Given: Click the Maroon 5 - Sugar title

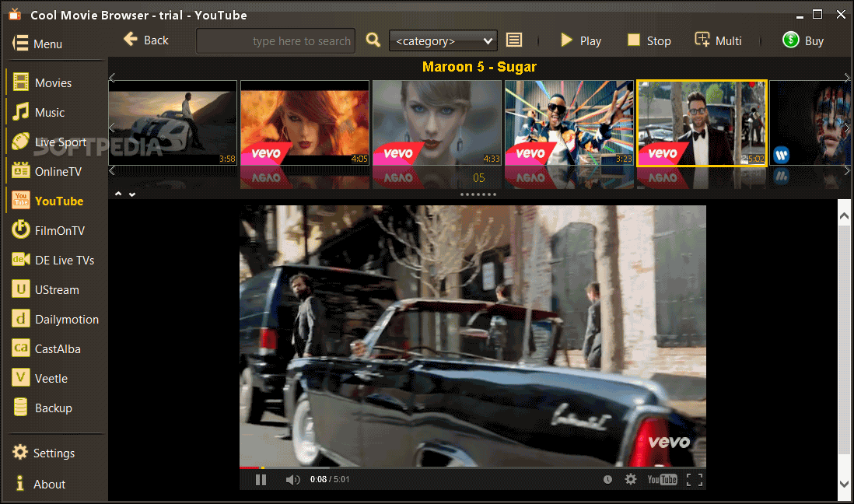Looking at the screenshot, I should coord(479,66).
